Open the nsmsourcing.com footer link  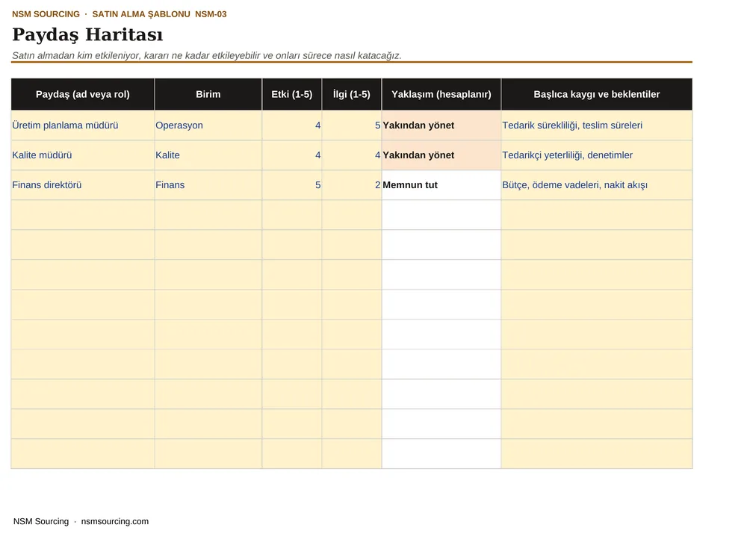point(115,521)
